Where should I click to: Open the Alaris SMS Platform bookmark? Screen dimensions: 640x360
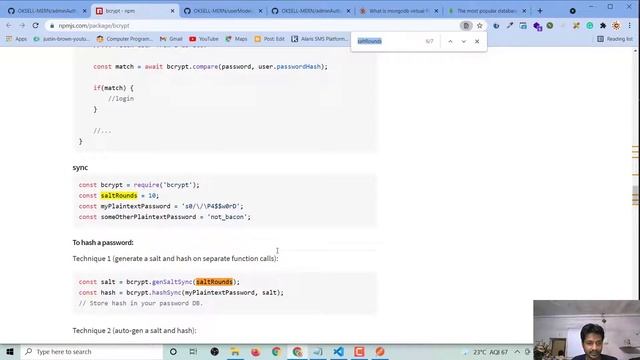[x=320, y=39]
